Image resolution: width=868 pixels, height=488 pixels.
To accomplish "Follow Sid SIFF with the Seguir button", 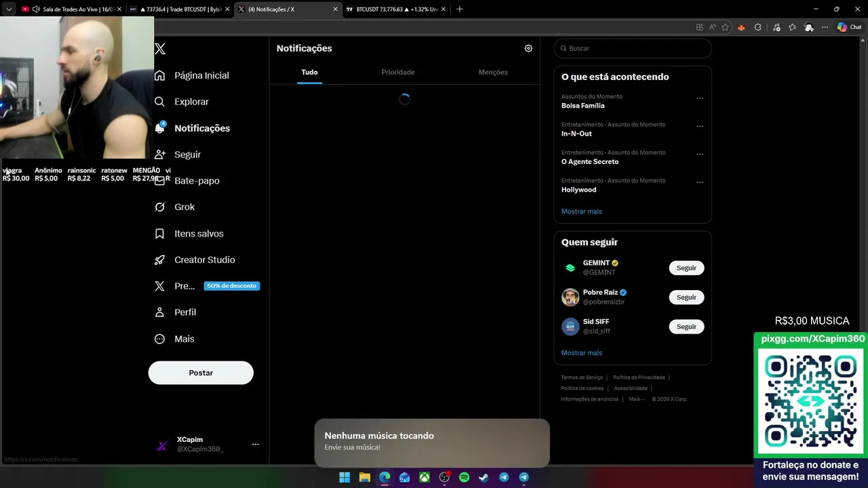I will pos(686,327).
